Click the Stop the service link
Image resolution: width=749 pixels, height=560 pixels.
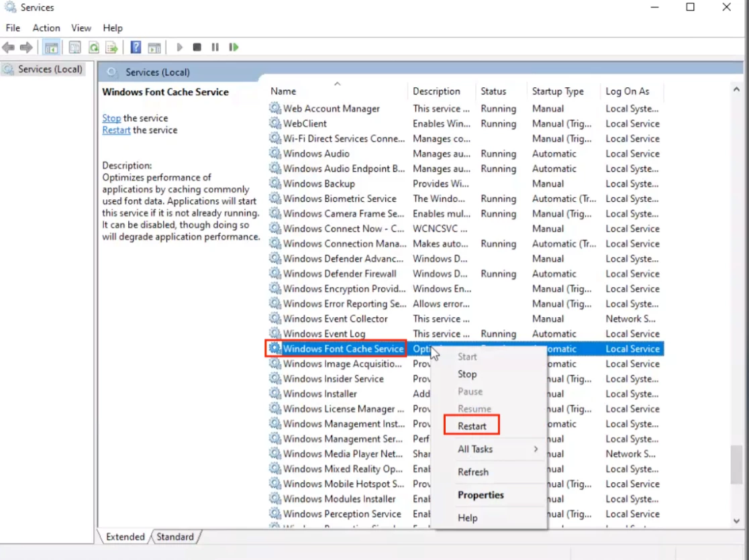pos(111,118)
